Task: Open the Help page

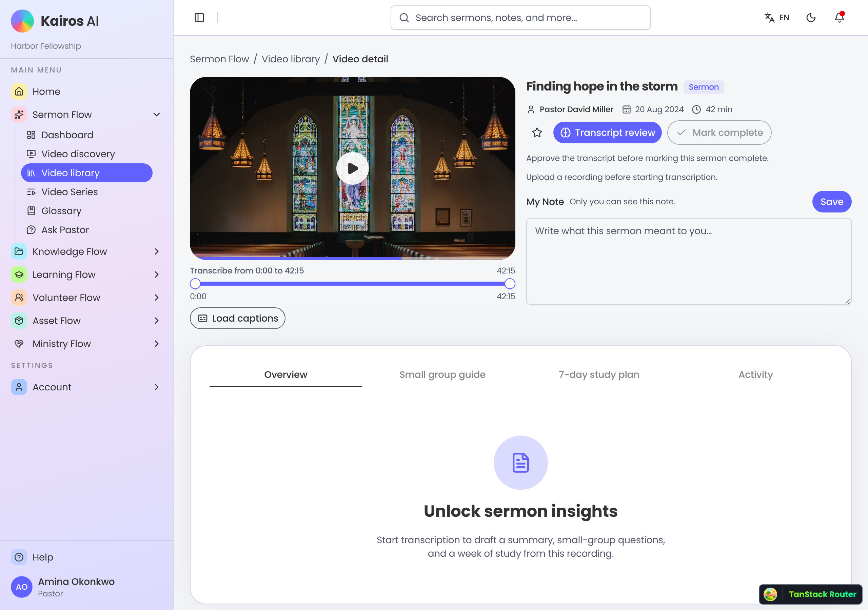Action: pos(86,557)
